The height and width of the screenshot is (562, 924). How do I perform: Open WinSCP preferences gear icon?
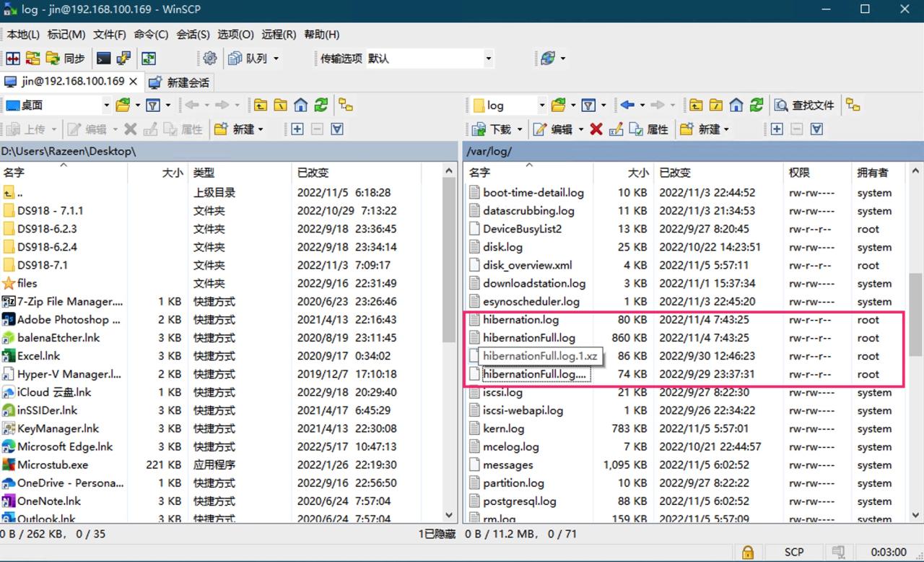pyautogui.click(x=209, y=59)
